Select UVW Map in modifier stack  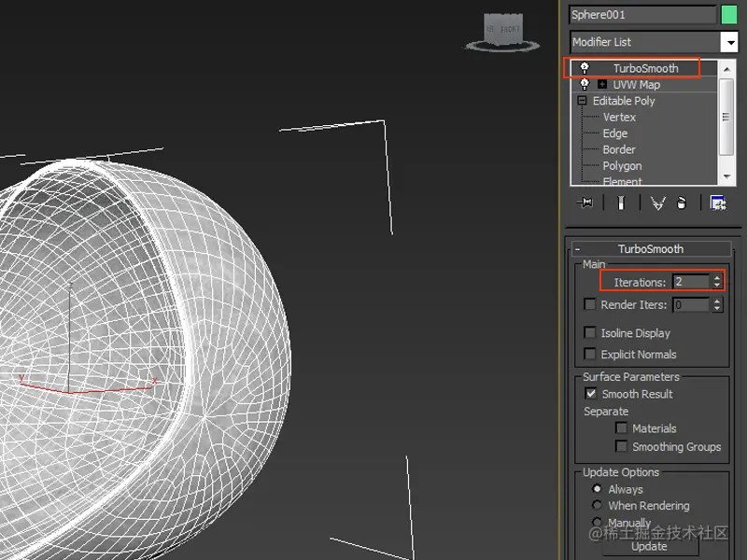[636, 84]
